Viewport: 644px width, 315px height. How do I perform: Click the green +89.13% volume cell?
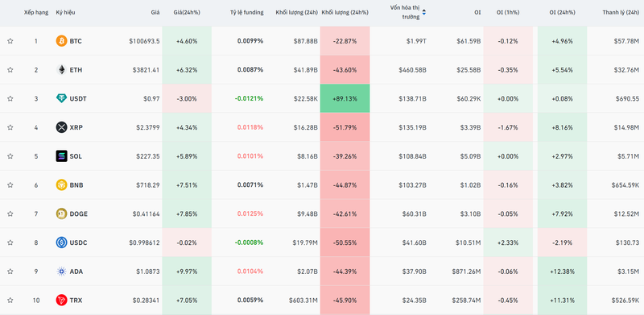click(345, 99)
